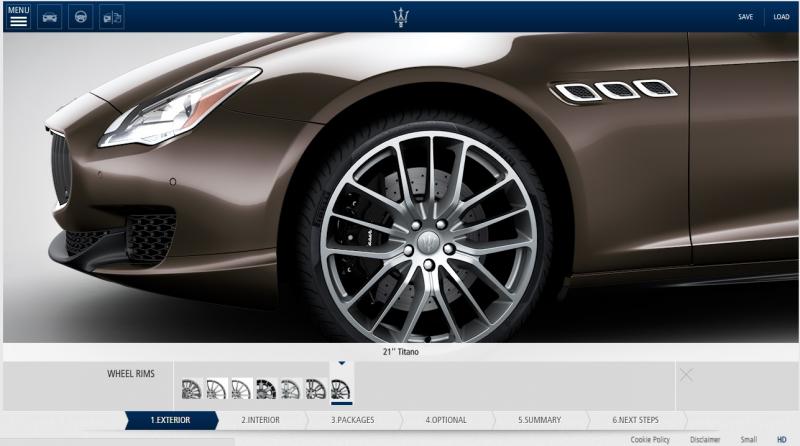This screenshot has height=446, width=800.
Task: Choose the third wheel rim design
Action: coord(241,389)
